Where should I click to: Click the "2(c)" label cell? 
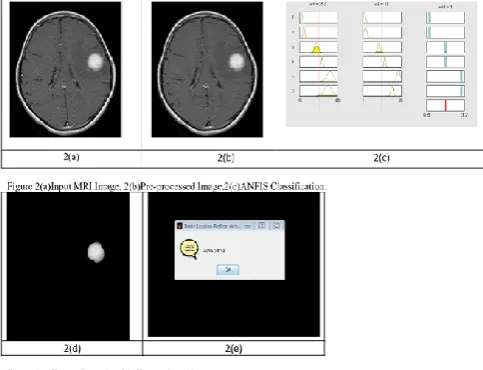click(x=381, y=158)
